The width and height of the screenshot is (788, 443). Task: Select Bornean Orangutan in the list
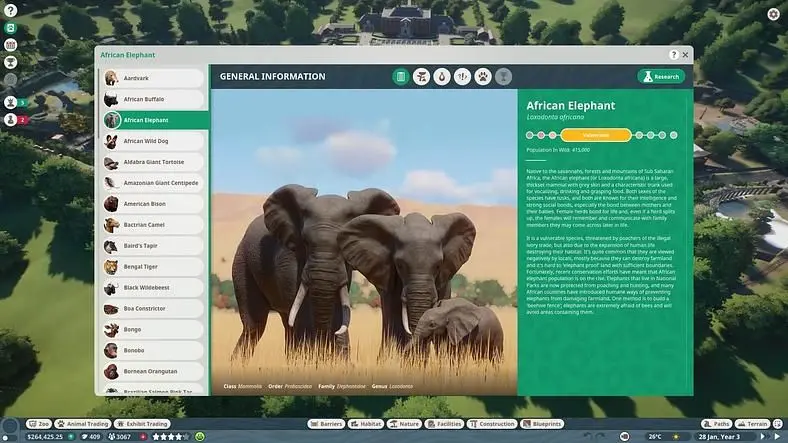coord(154,371)
